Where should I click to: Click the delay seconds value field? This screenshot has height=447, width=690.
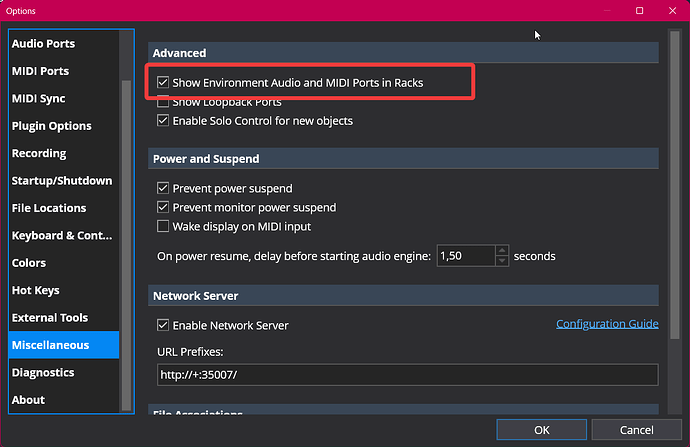(465, 256)
